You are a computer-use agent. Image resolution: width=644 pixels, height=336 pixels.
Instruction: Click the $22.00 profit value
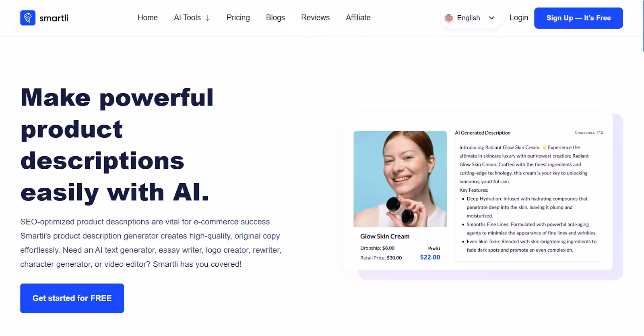[x=430, y=257]
